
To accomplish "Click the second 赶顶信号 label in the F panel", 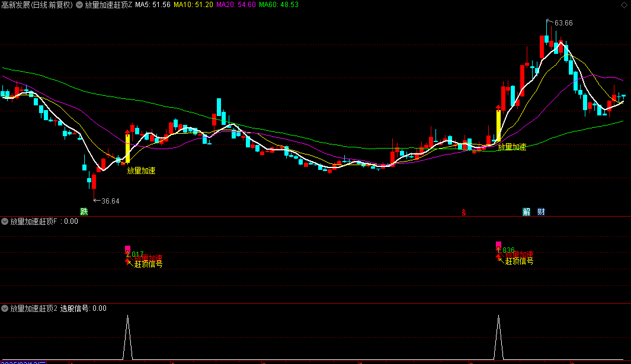I will pyautogui.click(x=520, y=262).
